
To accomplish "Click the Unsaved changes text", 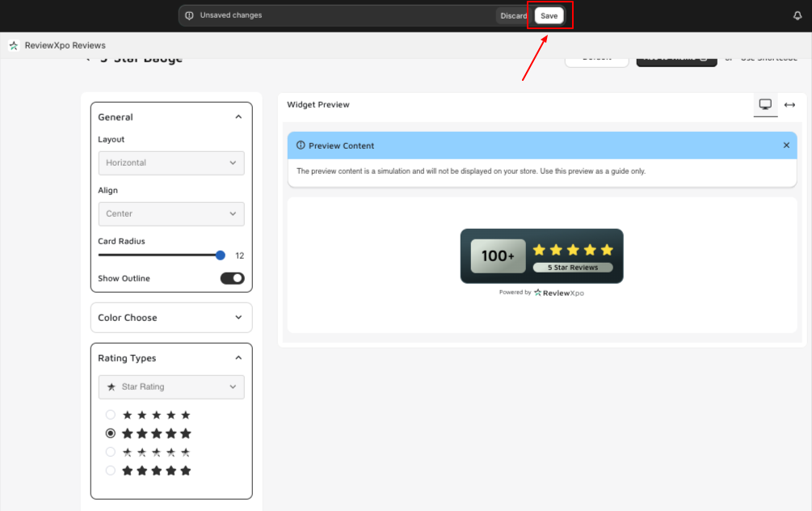I will pyautogui.click(x=231, y=15).
